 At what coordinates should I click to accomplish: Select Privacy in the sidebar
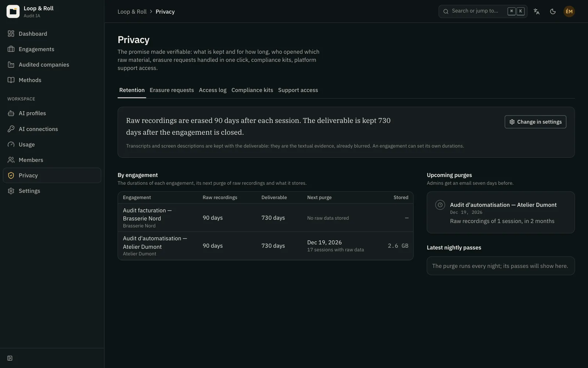(52, 176)
